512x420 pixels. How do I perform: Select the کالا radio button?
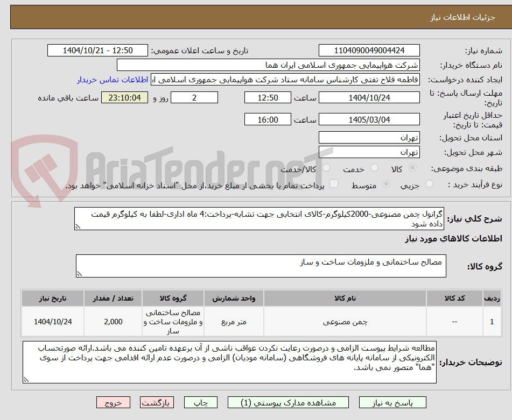[x=412, y=168]
